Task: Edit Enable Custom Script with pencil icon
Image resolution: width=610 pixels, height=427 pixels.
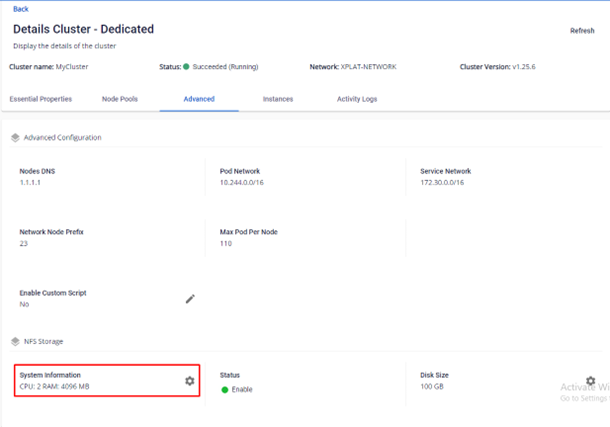Action: click(190, 299)
